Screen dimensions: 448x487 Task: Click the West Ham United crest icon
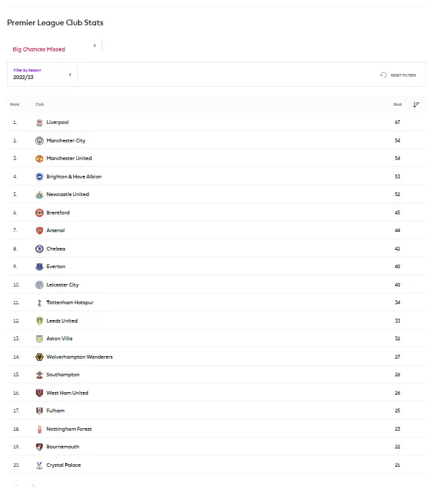point(39,393)
